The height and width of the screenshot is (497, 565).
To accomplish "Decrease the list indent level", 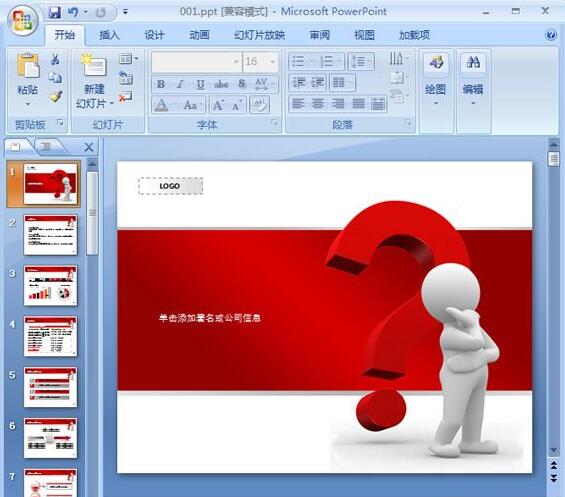I will [299, 83].
